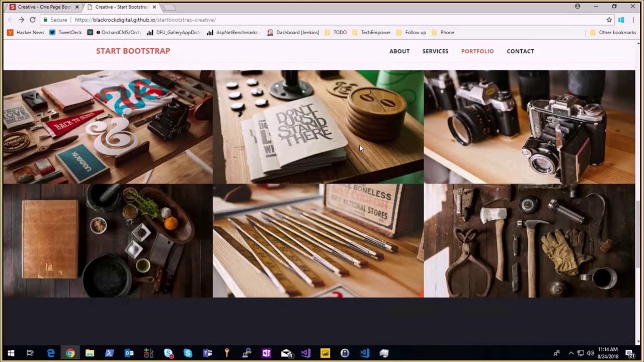Click the Chrome profile avatar icon

point(578,7)
